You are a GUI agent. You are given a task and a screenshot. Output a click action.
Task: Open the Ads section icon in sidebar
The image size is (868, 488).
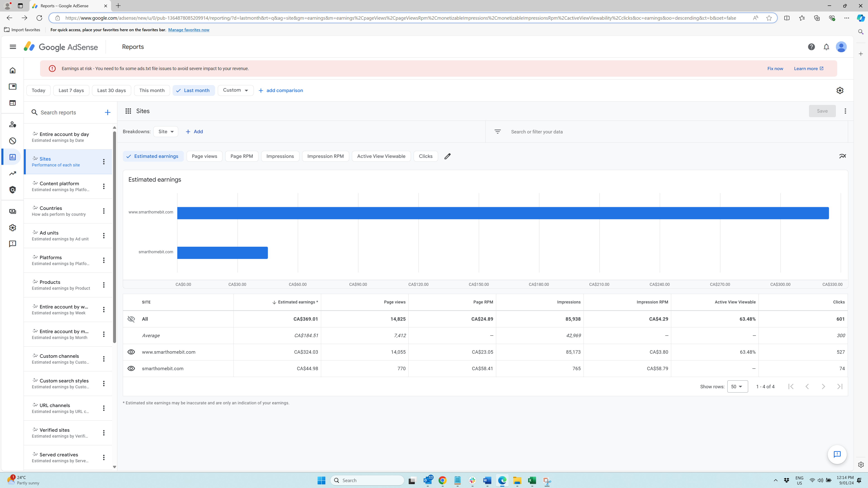pos(12,87)
